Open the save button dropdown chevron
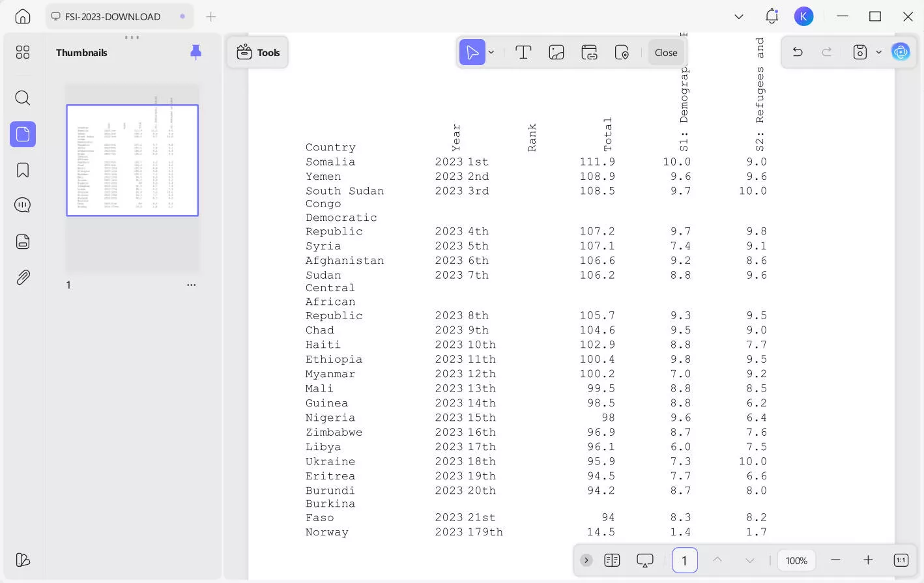Viewport: 924px width, 583px height. tap(879, 52)
